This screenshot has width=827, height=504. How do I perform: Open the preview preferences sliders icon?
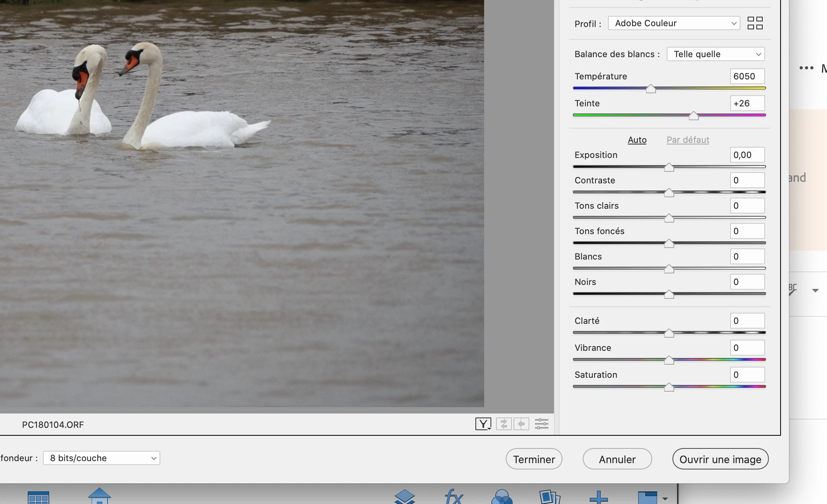pos(541,424)
